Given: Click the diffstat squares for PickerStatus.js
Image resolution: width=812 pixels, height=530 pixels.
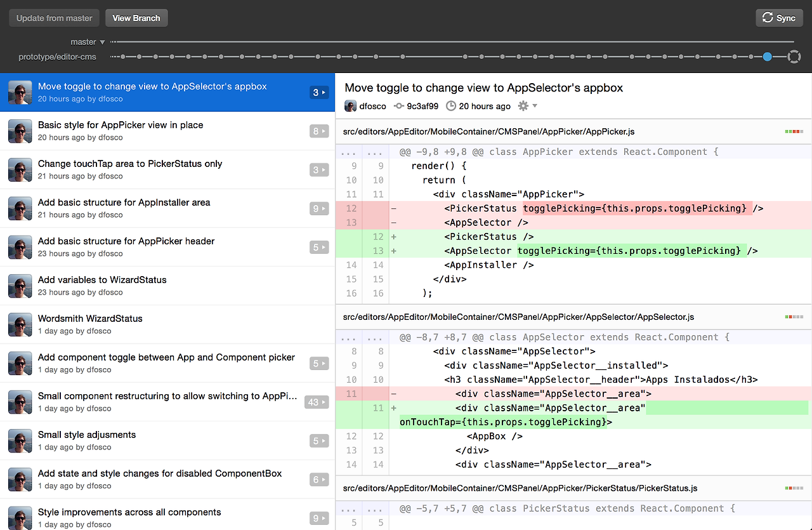Looking at the screenshot, I should 794,488.
